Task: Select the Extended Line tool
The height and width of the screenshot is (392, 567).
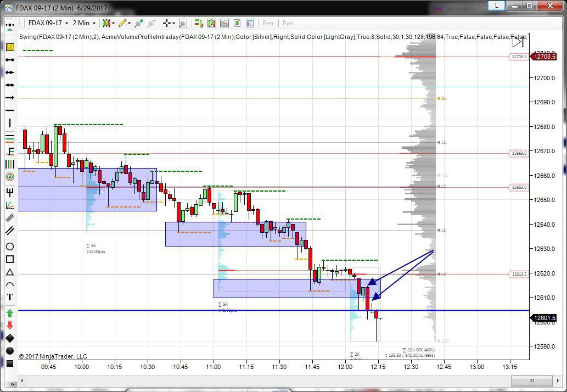Action: [10, 85]
